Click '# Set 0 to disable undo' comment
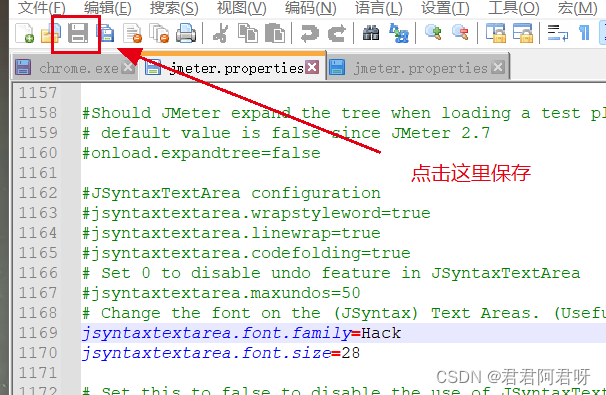 point(331,273)
